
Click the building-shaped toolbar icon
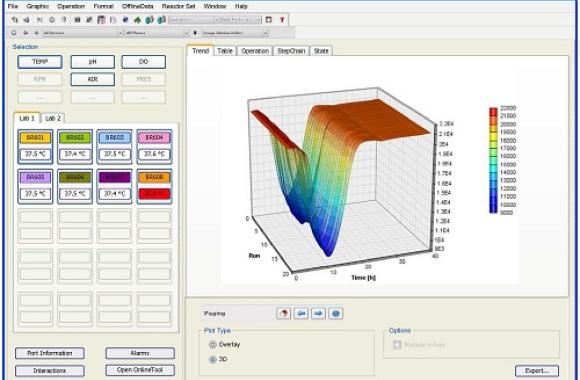[x=101, y=20]
